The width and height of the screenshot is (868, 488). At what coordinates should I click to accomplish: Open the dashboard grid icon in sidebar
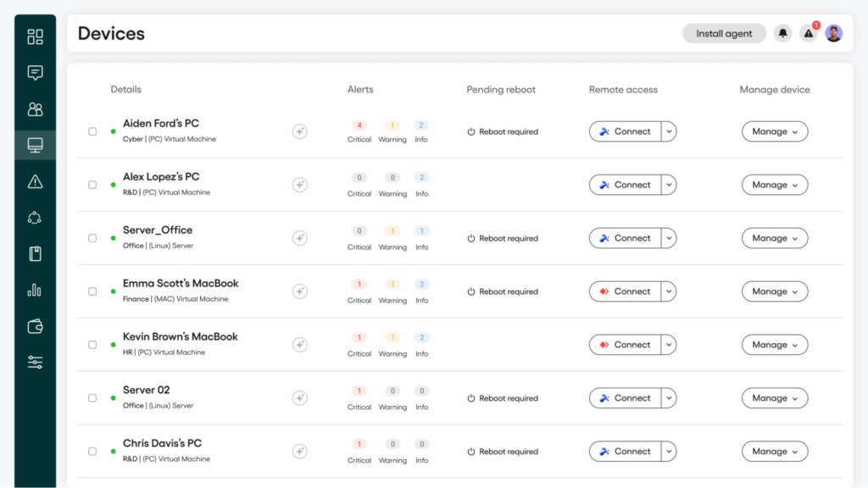pyautogui.click(x=35, y=36)
